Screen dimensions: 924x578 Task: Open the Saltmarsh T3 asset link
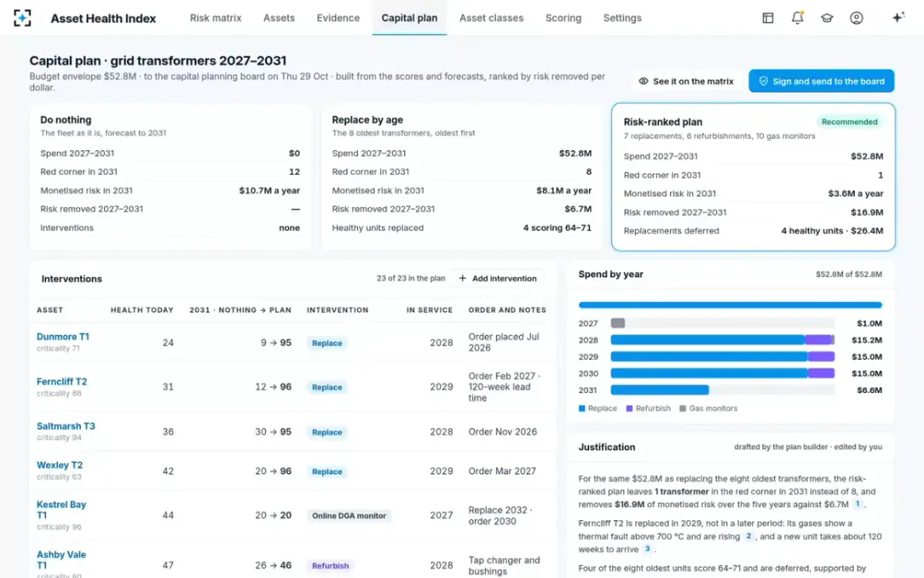pos(66,426)
